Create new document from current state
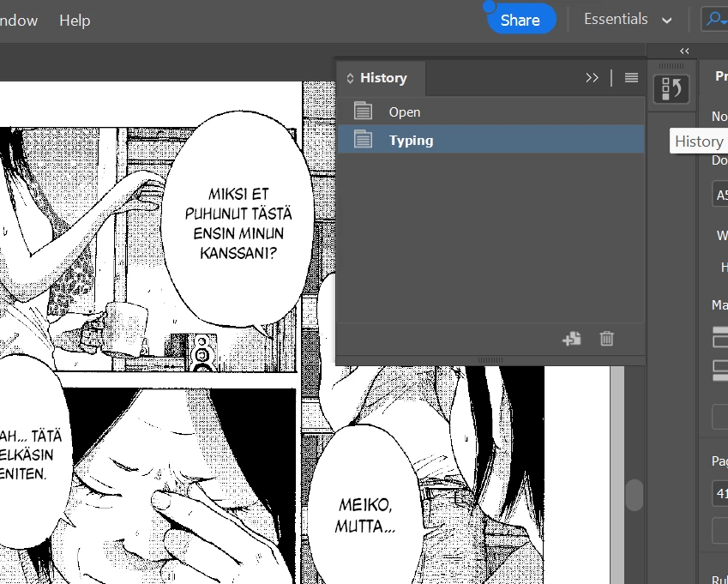Image resolution: width=728 pixels, height=584 pixels. (572, 339)
